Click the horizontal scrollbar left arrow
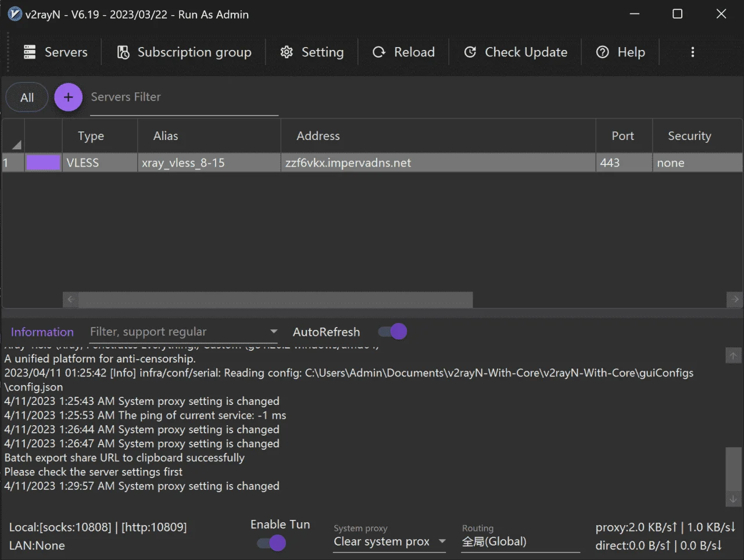Screen dimensions: 744x560 pyautogui.click(x=70, y=300)
